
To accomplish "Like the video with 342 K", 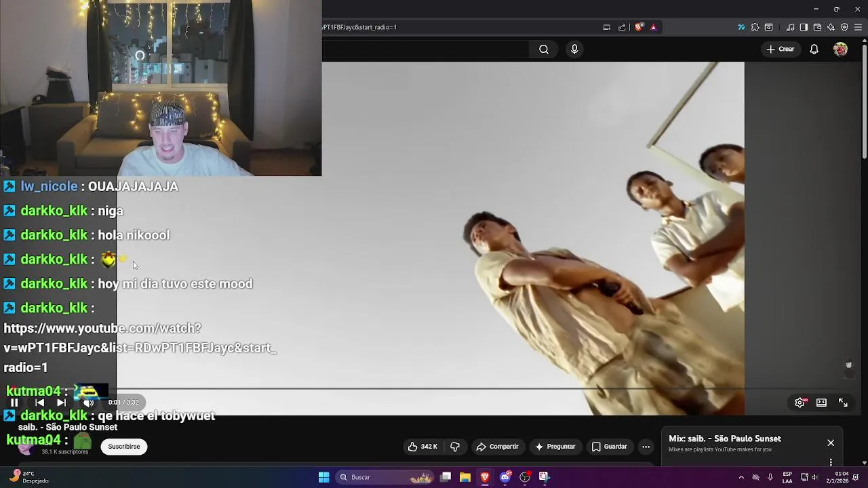I will coord(422,447).
